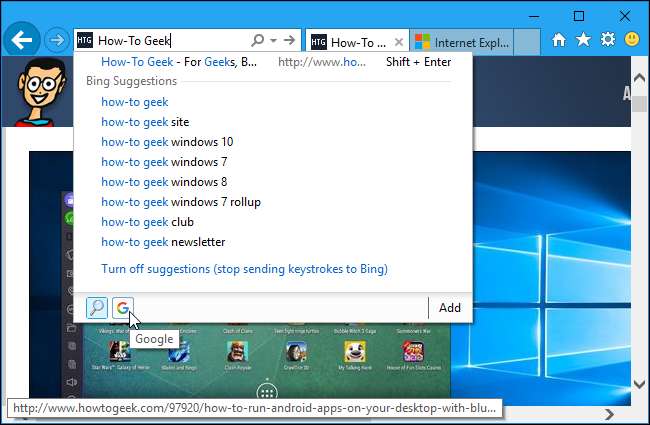Select suggestion "how-to geek windows 8"
The height and width of the screenshot is (425, 650).
(164, 182)
